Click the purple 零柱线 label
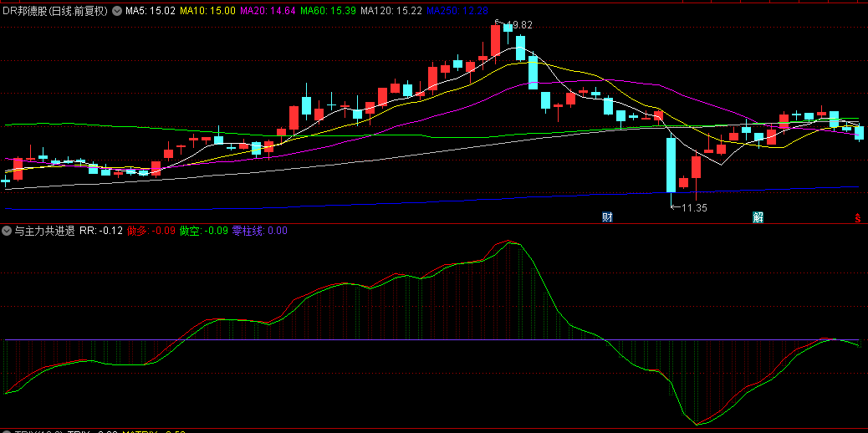 point(259,231)
